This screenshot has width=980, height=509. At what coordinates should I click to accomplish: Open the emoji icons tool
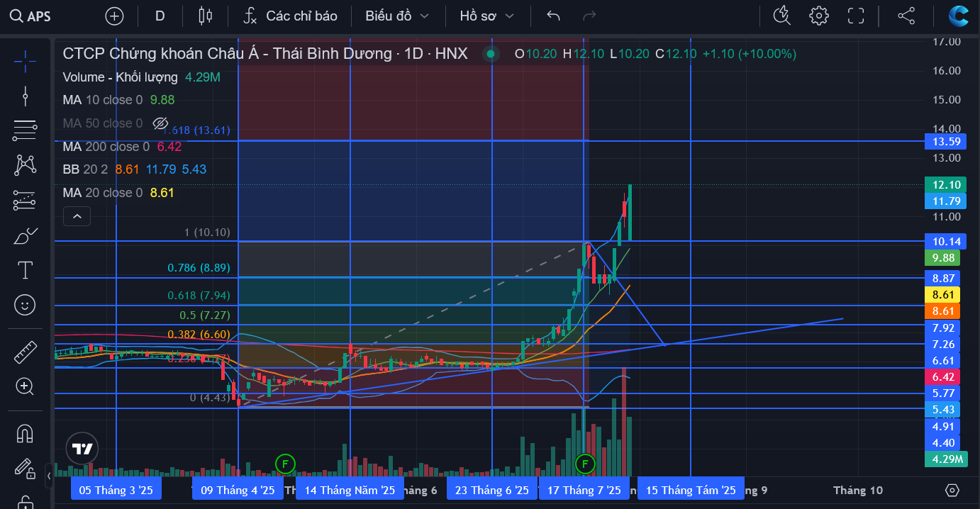point(25,305)
